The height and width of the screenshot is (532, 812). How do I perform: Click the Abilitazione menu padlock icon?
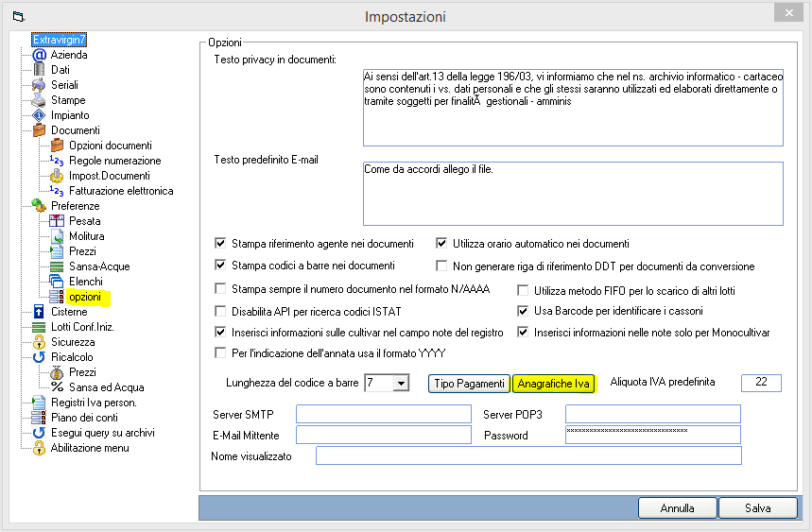coord(39,448)
